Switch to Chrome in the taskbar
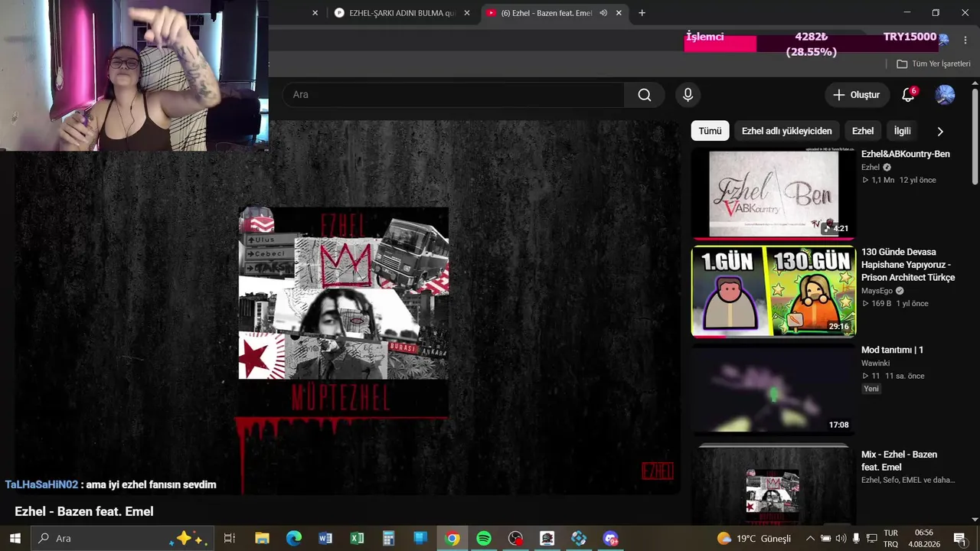Viewport: 980px width, 551px height. 452,538
